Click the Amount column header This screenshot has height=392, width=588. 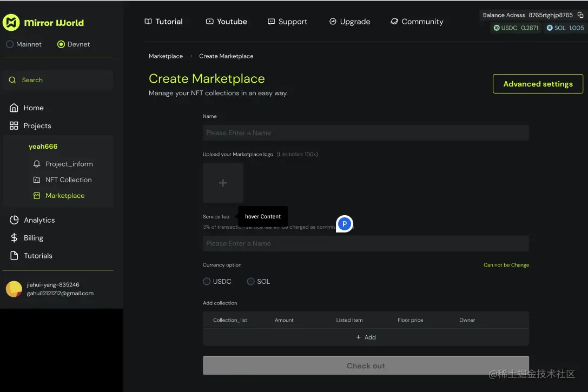tap(284, 320)
